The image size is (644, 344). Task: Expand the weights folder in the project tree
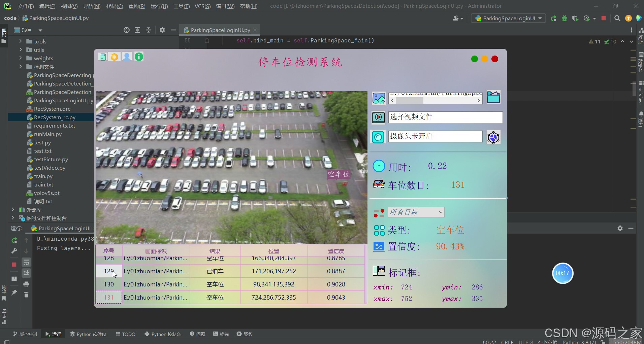pyautogui.click(x=21, y=58)
